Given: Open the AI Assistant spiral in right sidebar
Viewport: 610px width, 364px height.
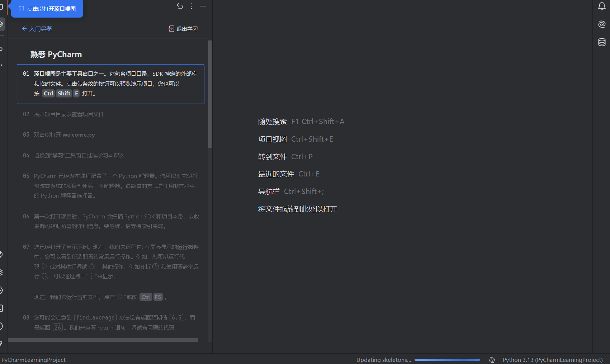Looking at the screenshot, I should click(602, 24).
